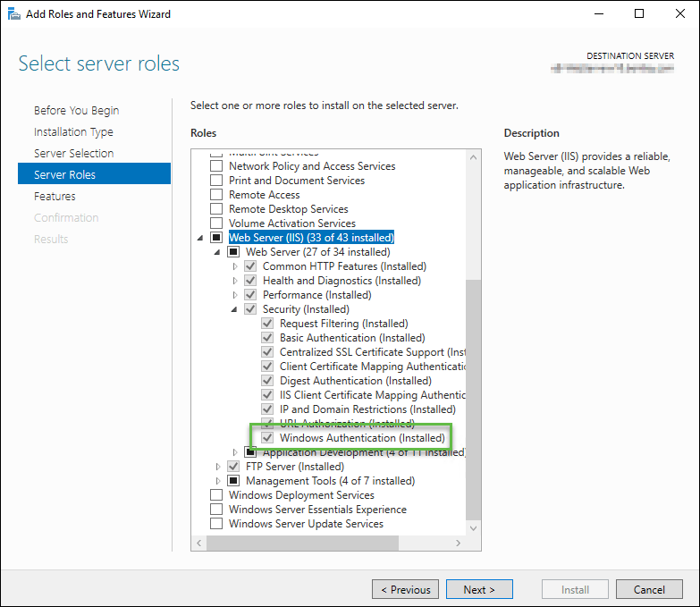Viewport: 700px width, 607px height.
Task: Enable the Remote Desktop Services checkbox
Action: point(216,209)
